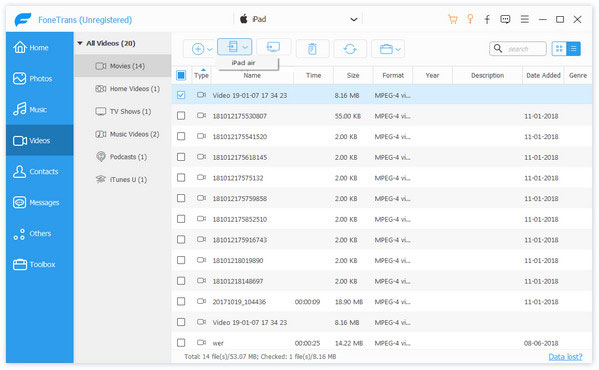Collapse the All Videos (20) tree
Viewport: 599px width, 370px height.
click(x=80, y=43)
